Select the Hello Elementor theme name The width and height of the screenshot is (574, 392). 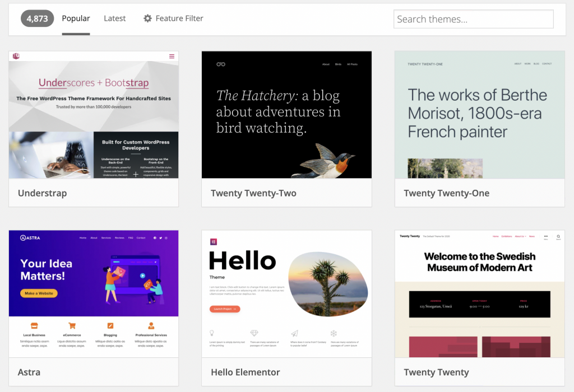coord(245,372)
